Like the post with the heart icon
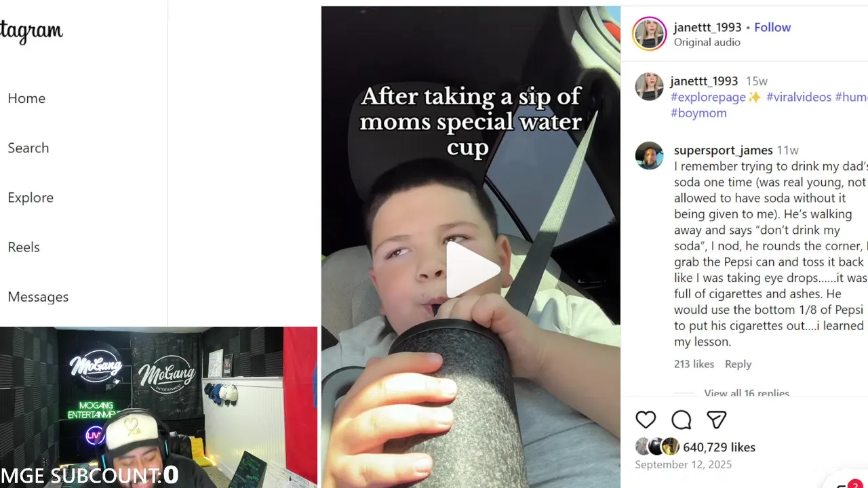 pyautogui.click(x=646, y=420)
